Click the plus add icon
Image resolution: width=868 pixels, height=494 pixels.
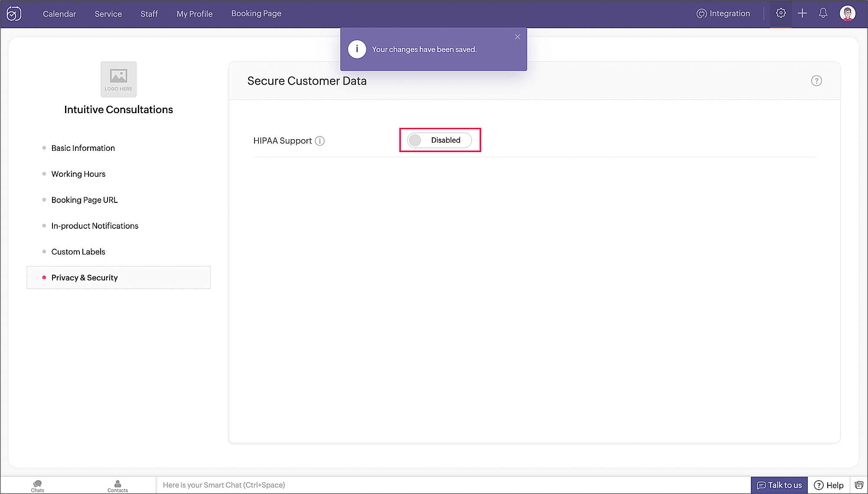(802, 13)
